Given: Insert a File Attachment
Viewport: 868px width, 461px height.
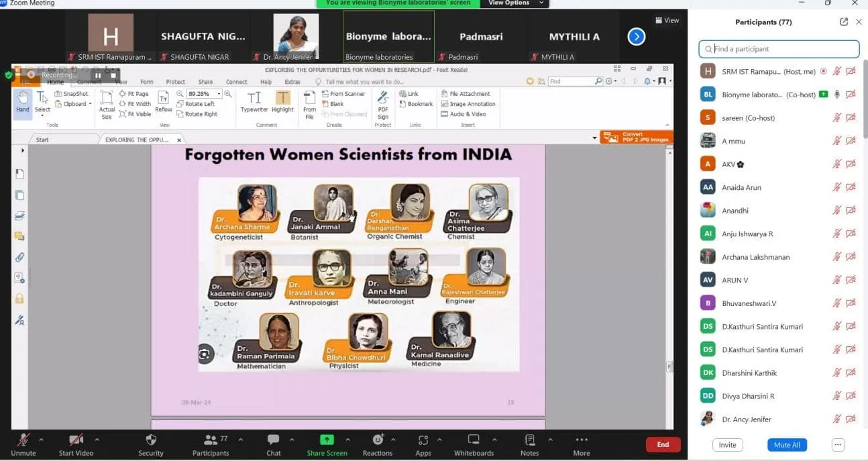Looking at the screenshot, I should pos(466,94).
